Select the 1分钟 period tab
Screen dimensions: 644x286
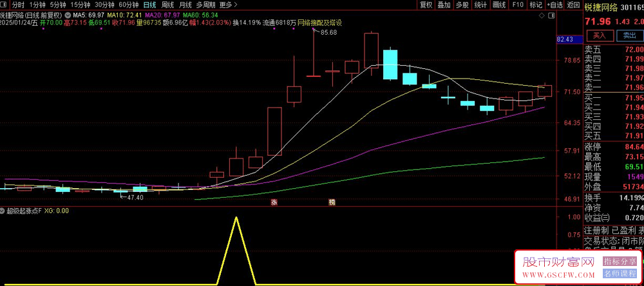pos(37,5)
